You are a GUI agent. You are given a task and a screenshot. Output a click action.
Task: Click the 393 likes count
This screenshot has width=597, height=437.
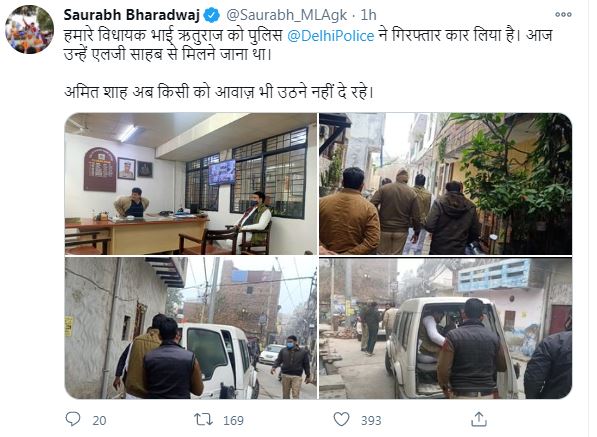371,420
